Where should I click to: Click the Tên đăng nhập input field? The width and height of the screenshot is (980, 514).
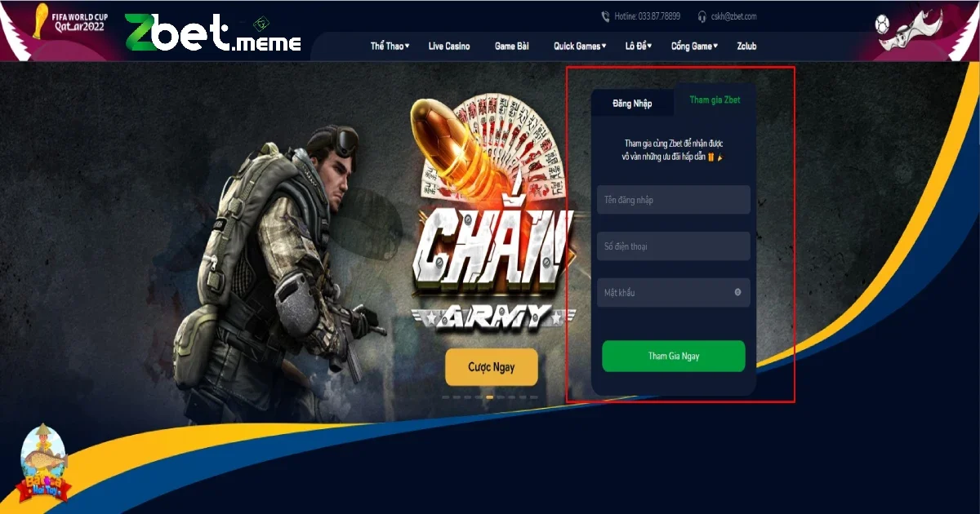[674, 200]
